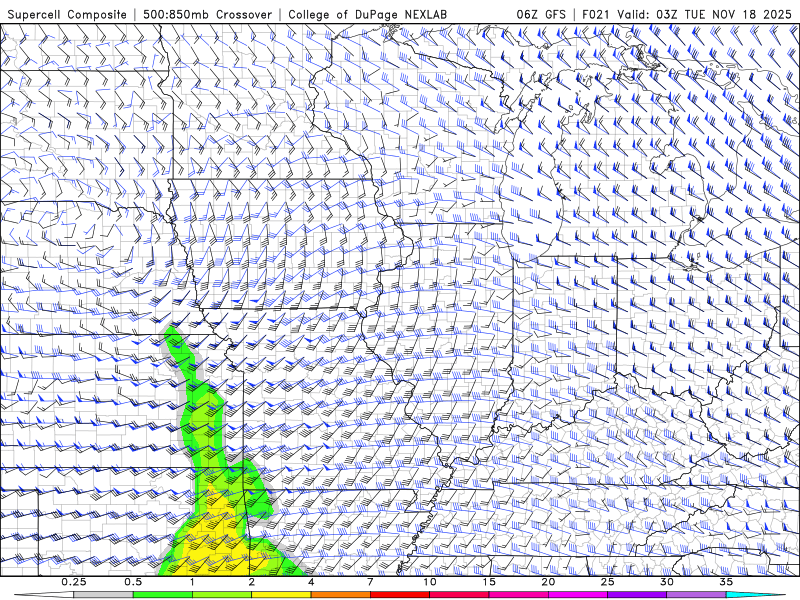Click 'F021 Valid: 03Z TUE NOV 18 2025'
This screenshot has height=600, width=800.
coord(687,14)
